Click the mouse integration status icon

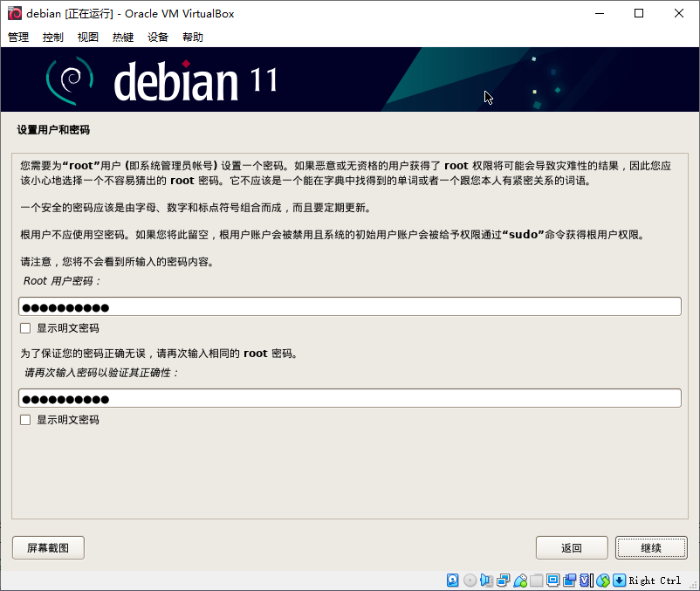click(x=602, y=580)
